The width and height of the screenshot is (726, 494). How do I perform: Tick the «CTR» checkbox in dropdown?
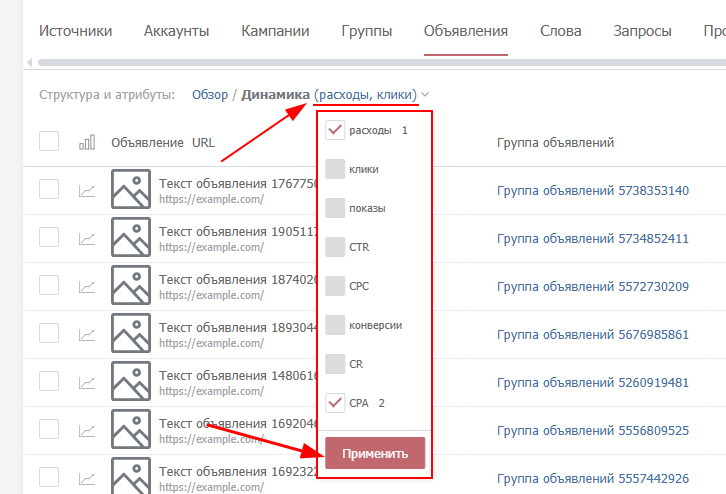(x=335, y=247)
